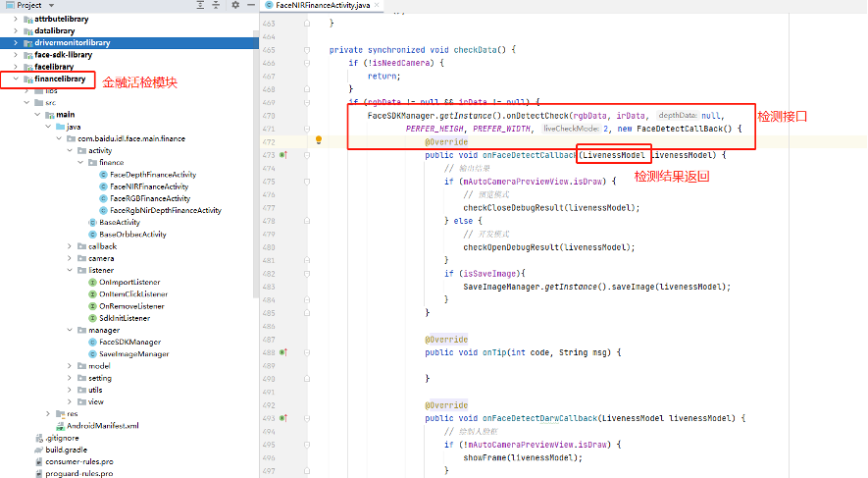Click onDetectCheck method call in code
This screenshot has height=478, width=868.
point(537,116)
